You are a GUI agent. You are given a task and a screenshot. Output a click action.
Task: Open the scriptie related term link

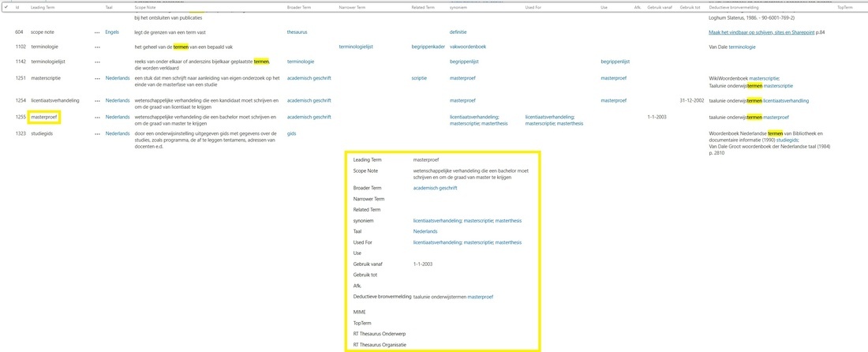click(419, 78)
